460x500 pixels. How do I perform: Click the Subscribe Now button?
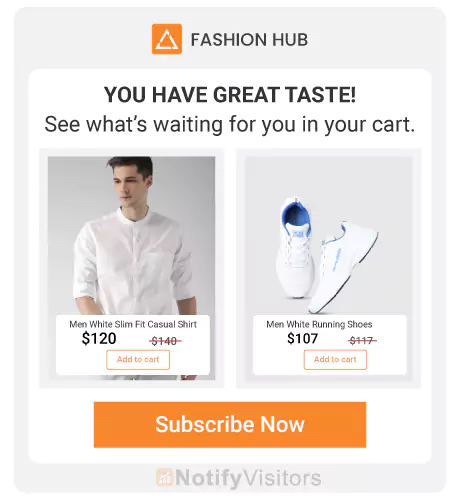(230, 424)
